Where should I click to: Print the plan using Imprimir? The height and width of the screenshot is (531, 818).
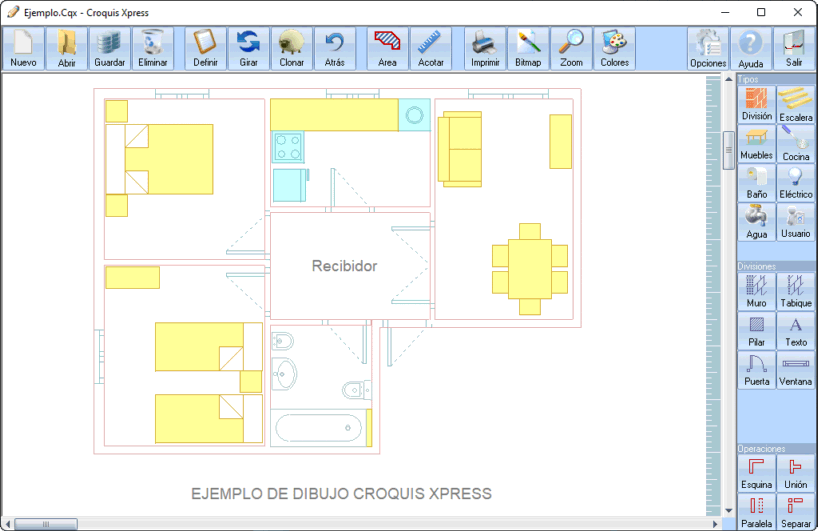tap(485, 48)
